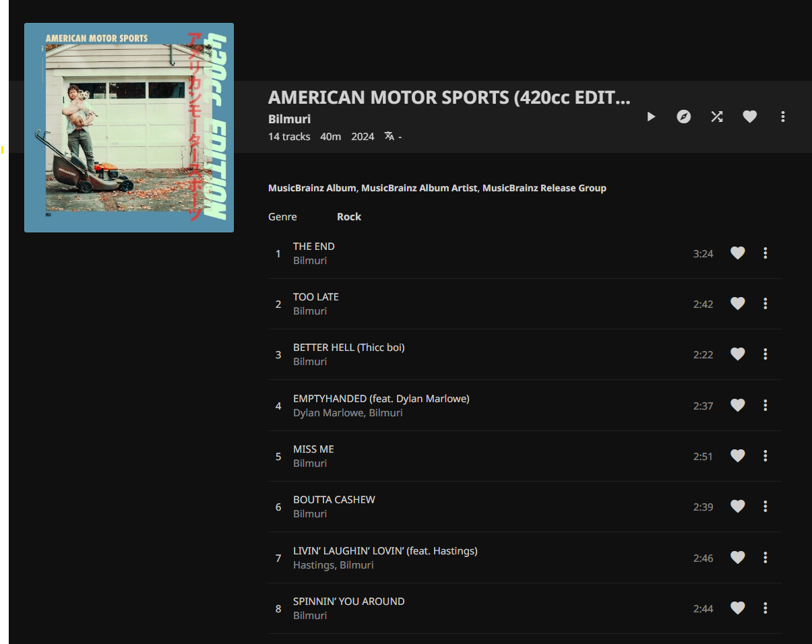Favorite the BOUTTA CASHEW track
The height and width of the screenshot is (644, 812).
pos(738,507)
